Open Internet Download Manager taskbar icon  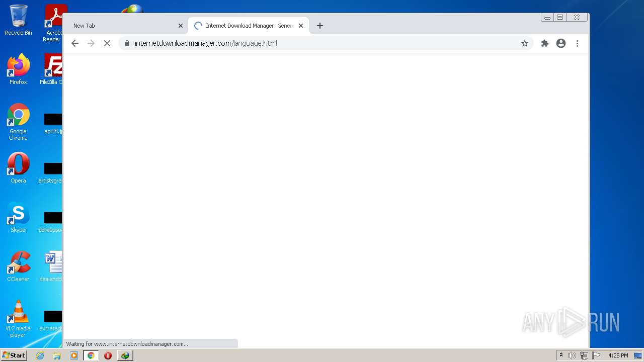click(125, 355)
